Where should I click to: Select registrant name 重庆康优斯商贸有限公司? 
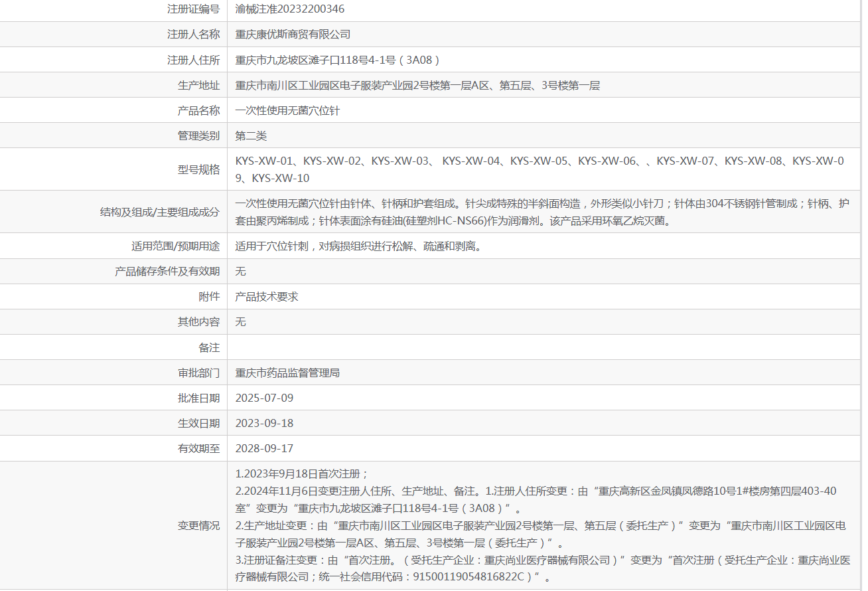[x=293, y=35]
